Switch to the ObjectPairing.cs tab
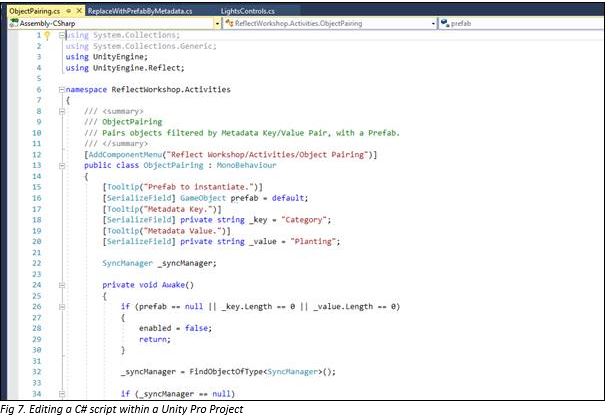The width and height of the screenshot is (608, 419). click(35, 11)
